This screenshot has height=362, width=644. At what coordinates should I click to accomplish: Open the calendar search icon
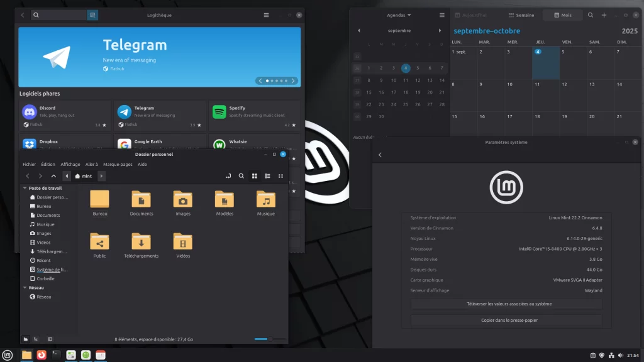[x=590, y=15]
